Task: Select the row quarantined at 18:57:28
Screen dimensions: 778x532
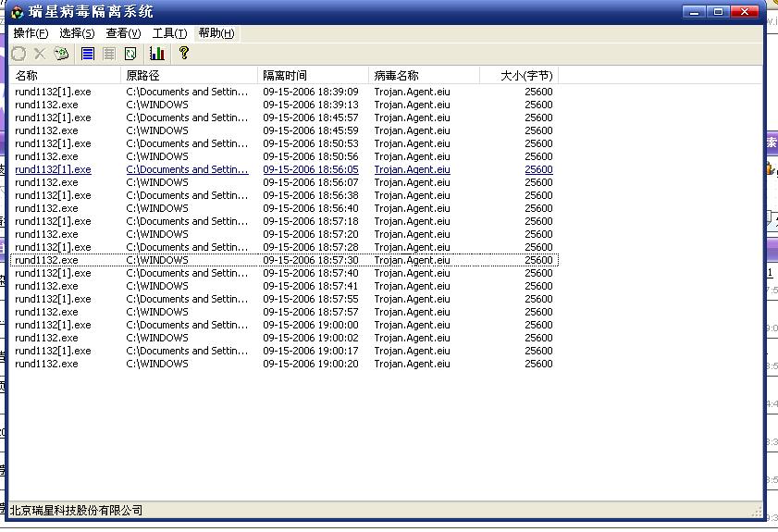Action: (284, 247)
